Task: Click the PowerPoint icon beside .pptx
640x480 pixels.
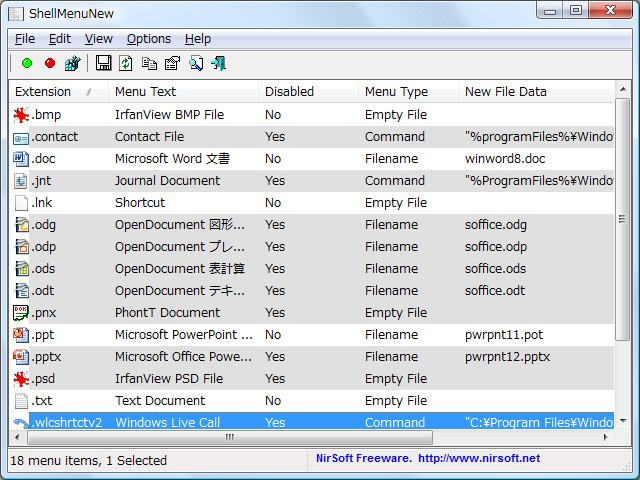Action: pos(21,357)
